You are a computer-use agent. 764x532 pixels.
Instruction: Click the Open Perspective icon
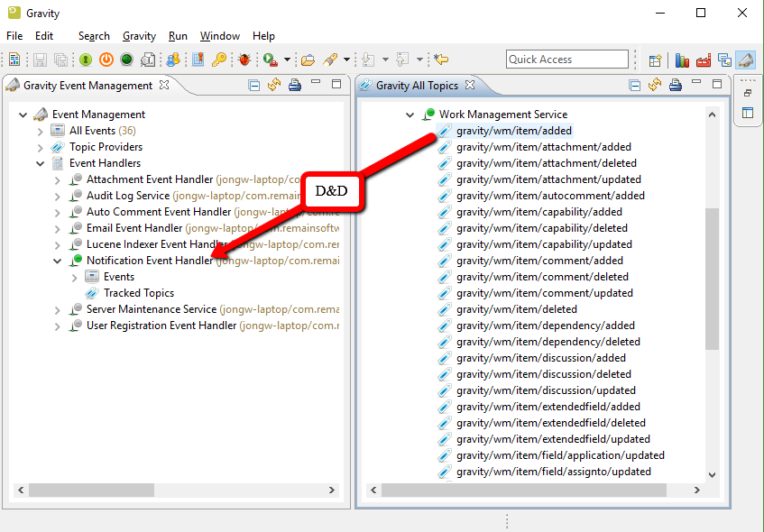[x=656, y=60]
